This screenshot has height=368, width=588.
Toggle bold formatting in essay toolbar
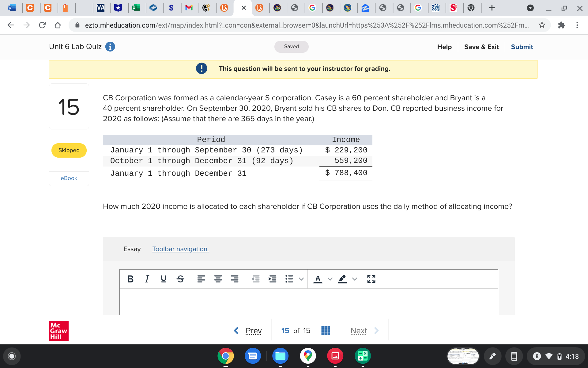[x=130, y=279]
